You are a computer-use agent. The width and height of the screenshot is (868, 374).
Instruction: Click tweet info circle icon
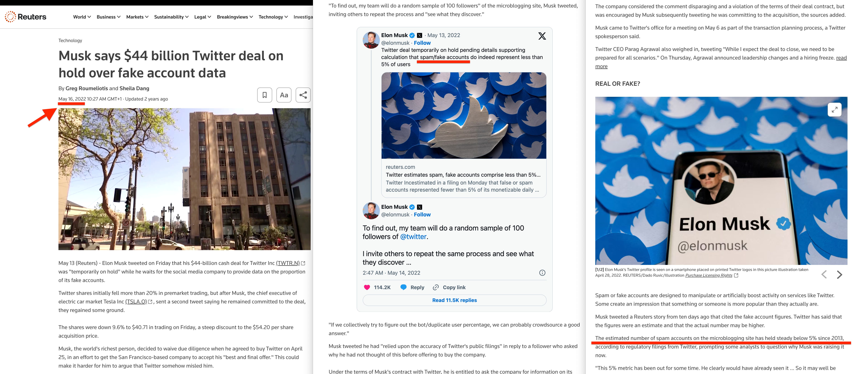click(542, 273)
